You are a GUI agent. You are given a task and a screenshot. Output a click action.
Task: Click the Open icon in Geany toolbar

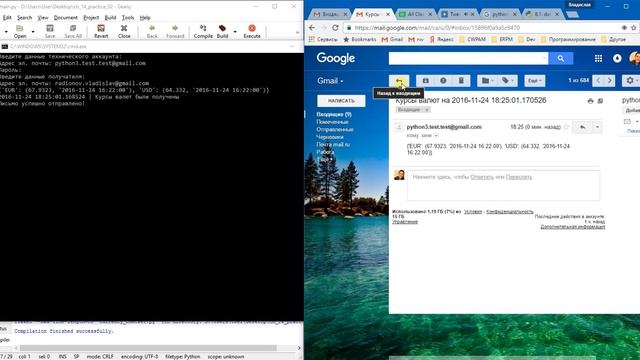(19, 31)
